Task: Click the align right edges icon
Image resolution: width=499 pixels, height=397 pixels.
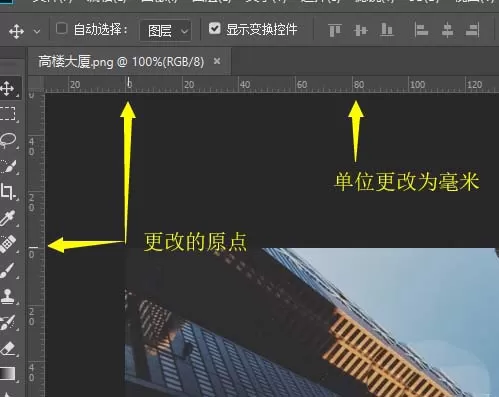Action: point(473,30)
